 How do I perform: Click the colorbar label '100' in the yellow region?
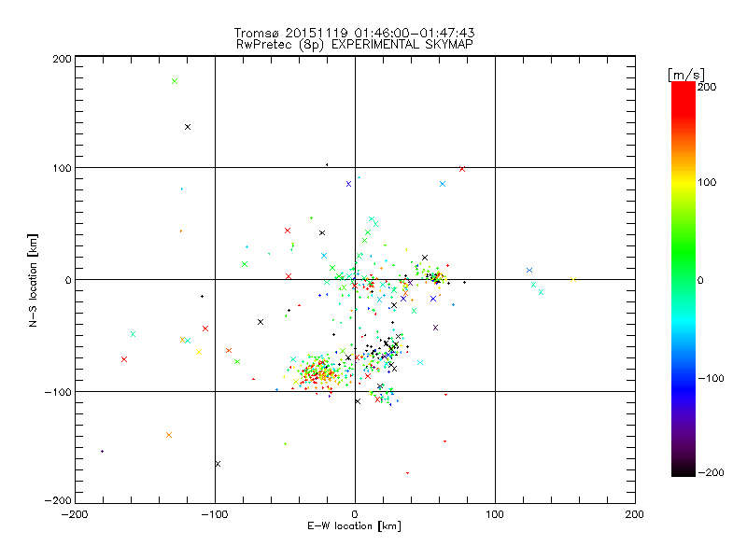click(x=707, y=182)
